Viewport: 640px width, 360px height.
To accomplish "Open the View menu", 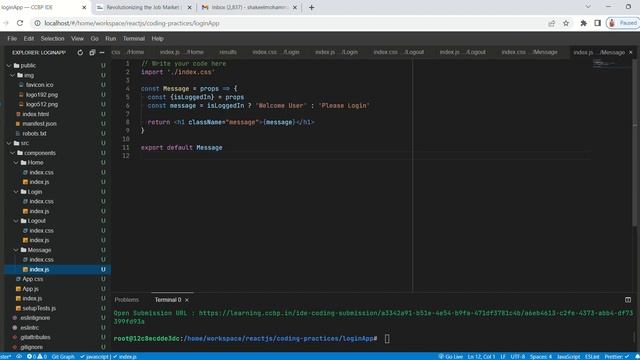I will coord(77,39).
